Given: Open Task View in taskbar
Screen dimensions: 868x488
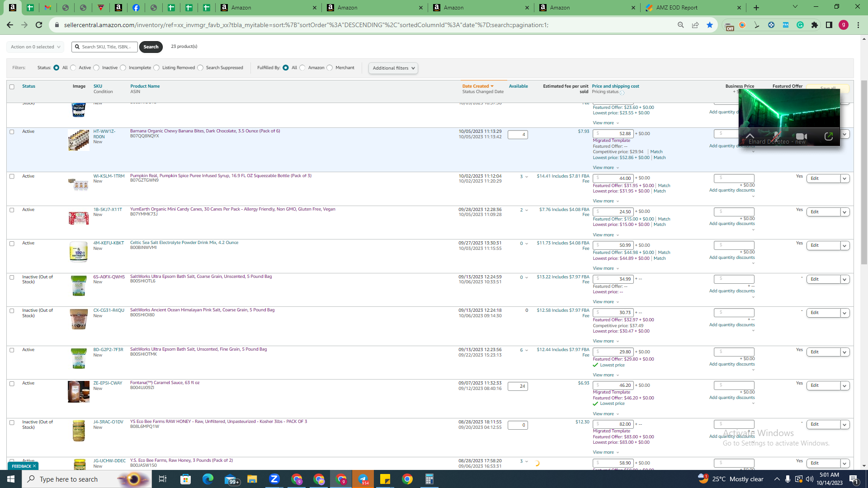Looking at the screenshot, I should coord(163,479).
